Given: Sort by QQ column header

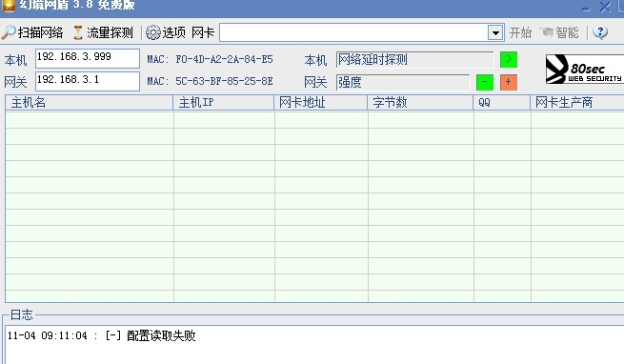Looking at the screenshot, I should pyautogui.click(x=502, y=103).
